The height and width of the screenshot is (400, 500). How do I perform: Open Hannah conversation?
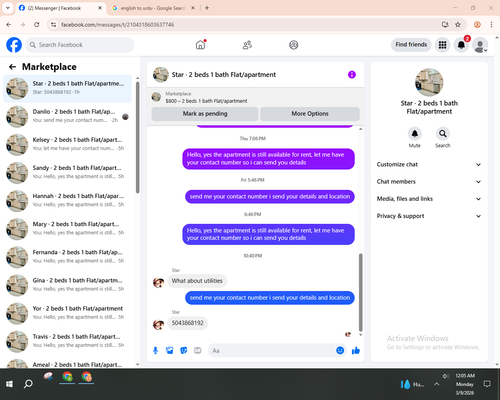tap(67, 201)
